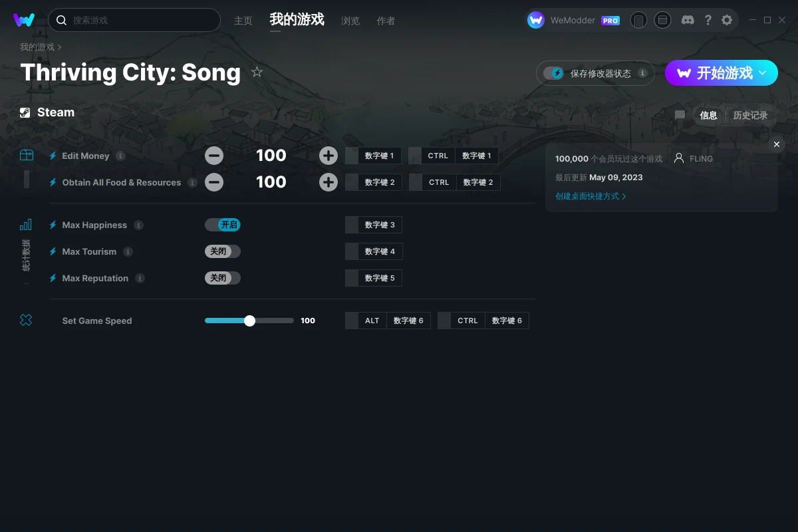Select the inventory chest category icon
The height and width of the screenshot is (532, 798).
(x=26, y=156)
